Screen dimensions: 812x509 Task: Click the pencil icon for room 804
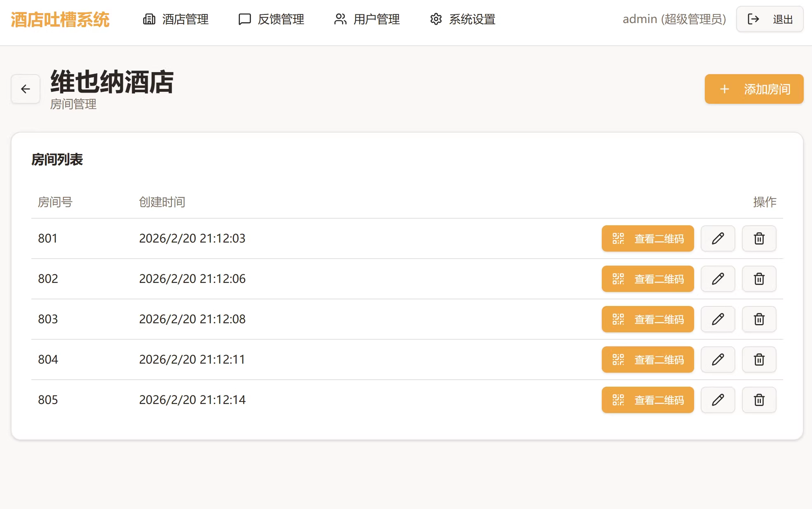coord(718,360)
